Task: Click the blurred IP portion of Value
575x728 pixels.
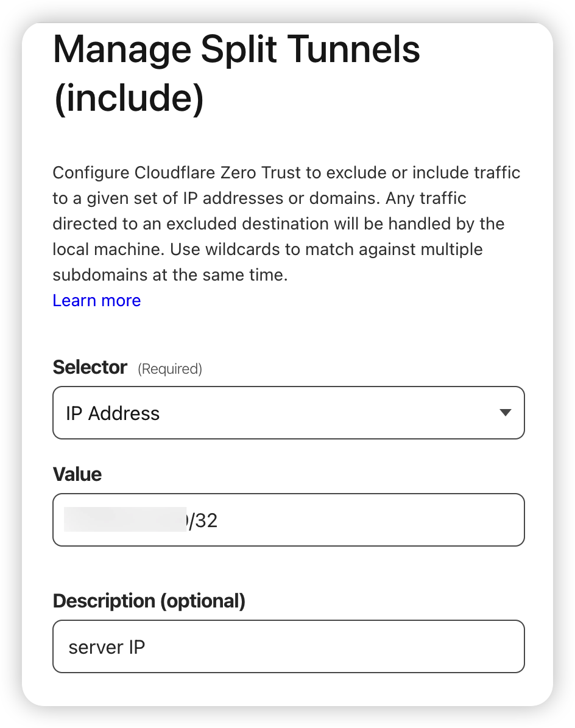Action: tap(125, 520)
